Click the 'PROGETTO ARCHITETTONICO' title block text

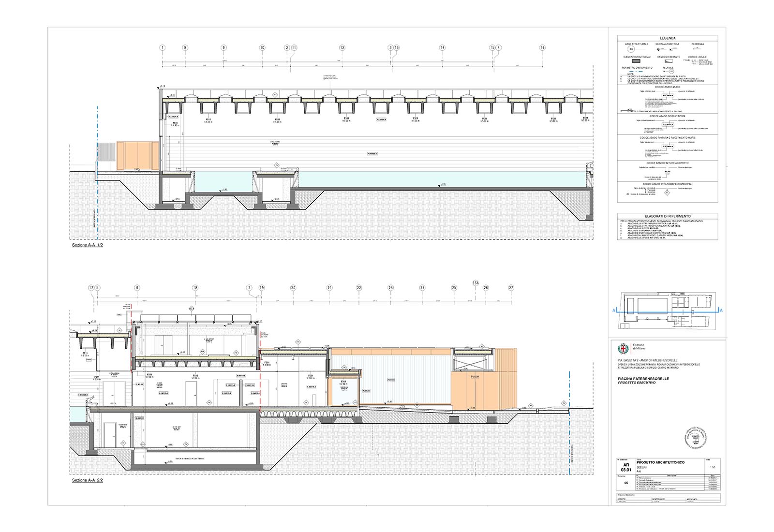coord(660,462)
